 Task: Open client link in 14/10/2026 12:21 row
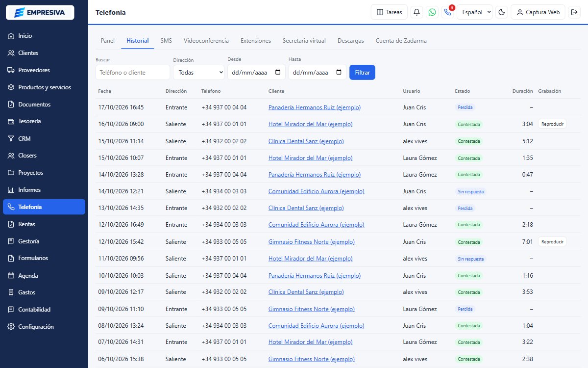click(x=317, y=191)
